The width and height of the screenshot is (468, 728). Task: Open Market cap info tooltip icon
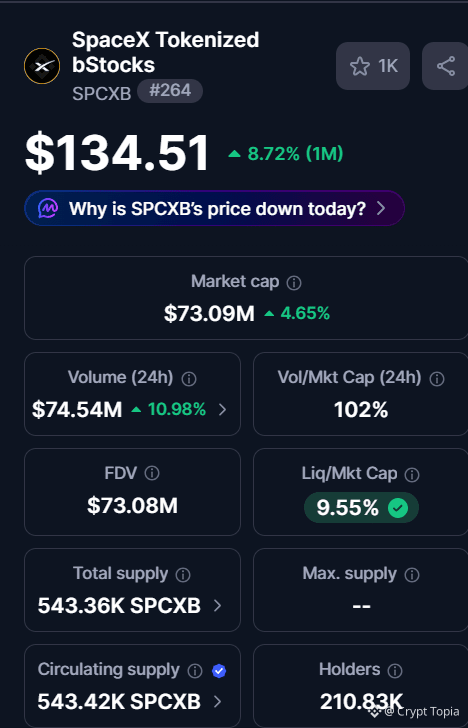pyautogui.click(x=294, y=283)
